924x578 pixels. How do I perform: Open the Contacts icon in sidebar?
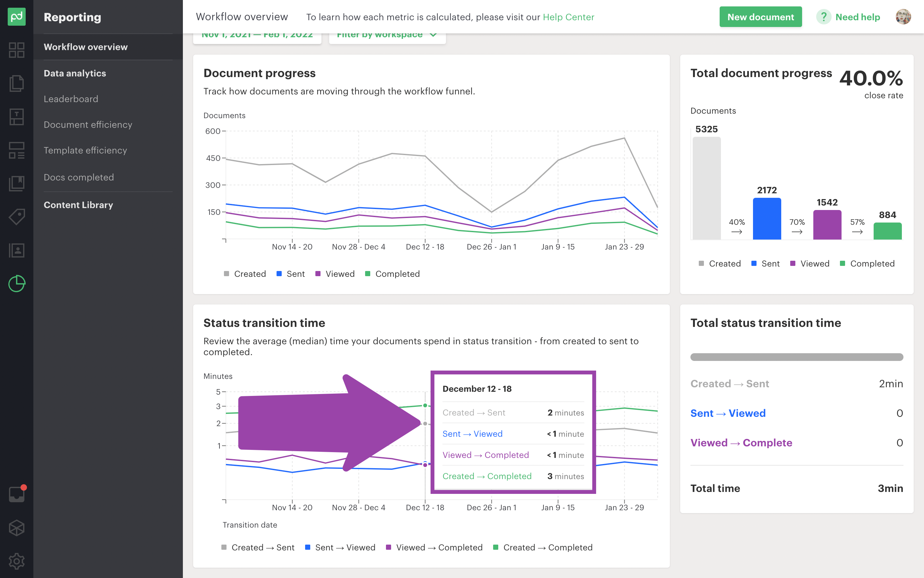16,250
